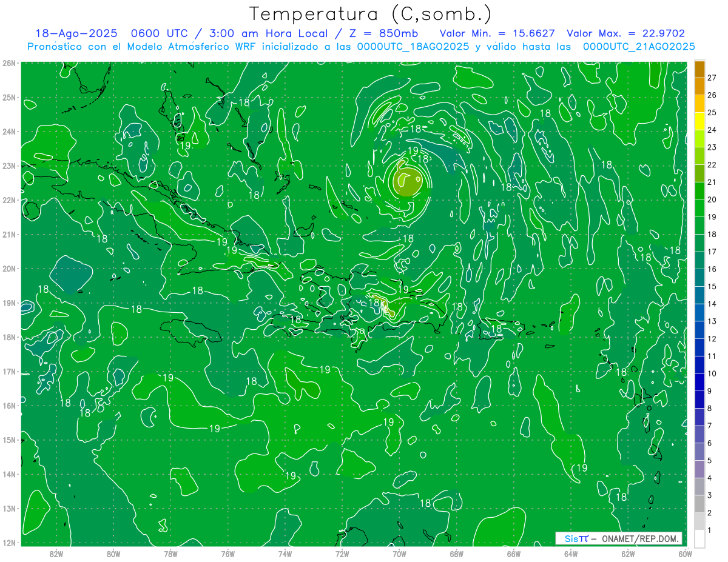The height and width of the screenshot is (562, 728).
Task: Click legend value label '15'
Action: coord(712,287)
